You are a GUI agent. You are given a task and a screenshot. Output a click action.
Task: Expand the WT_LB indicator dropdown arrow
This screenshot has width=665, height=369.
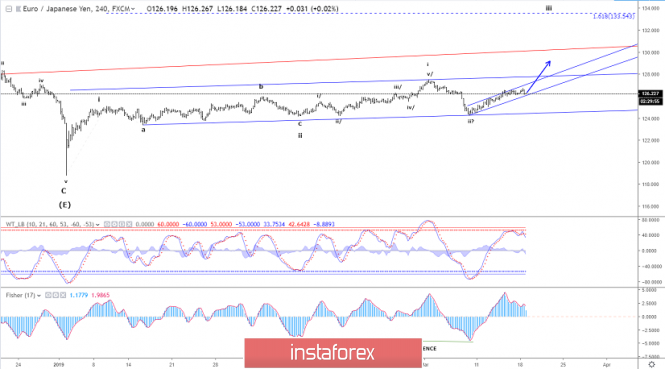(98, 224)
